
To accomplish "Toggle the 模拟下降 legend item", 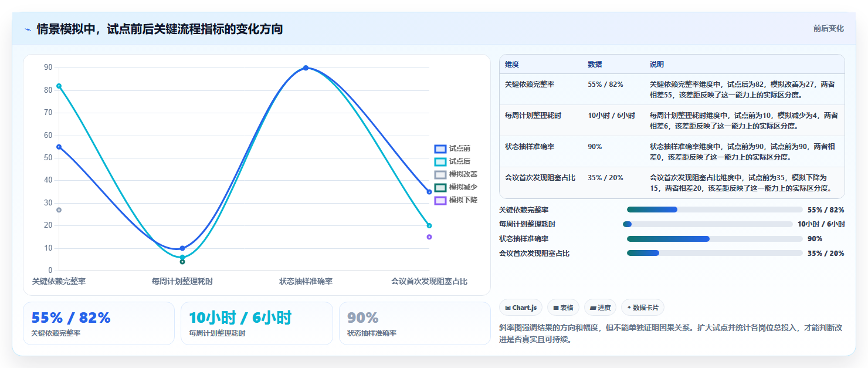I will [x=456, y=200].
